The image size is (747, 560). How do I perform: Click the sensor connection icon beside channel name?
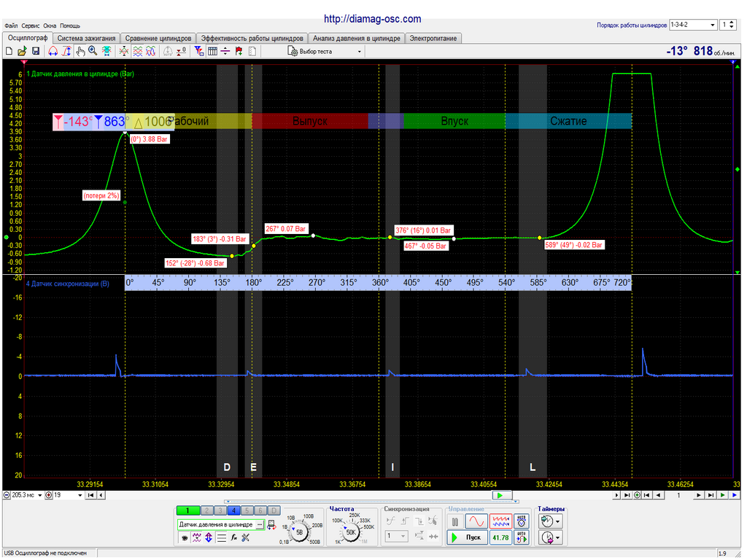click(x=271, y=525)
